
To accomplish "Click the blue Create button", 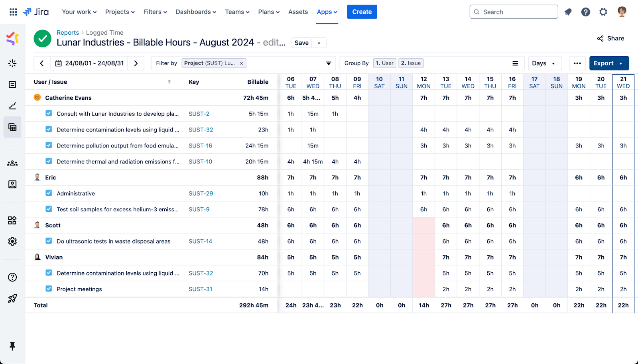I will tap(362, 12).
